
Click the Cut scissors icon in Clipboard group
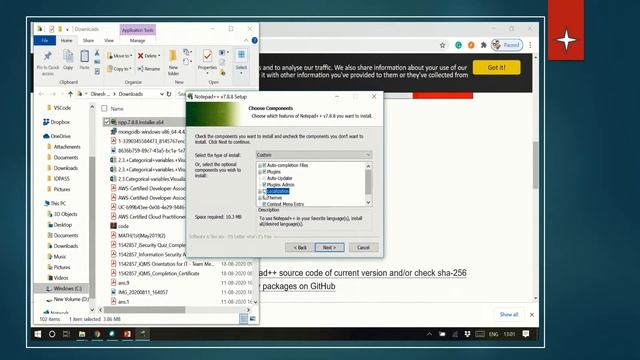(x=97, y=53)
